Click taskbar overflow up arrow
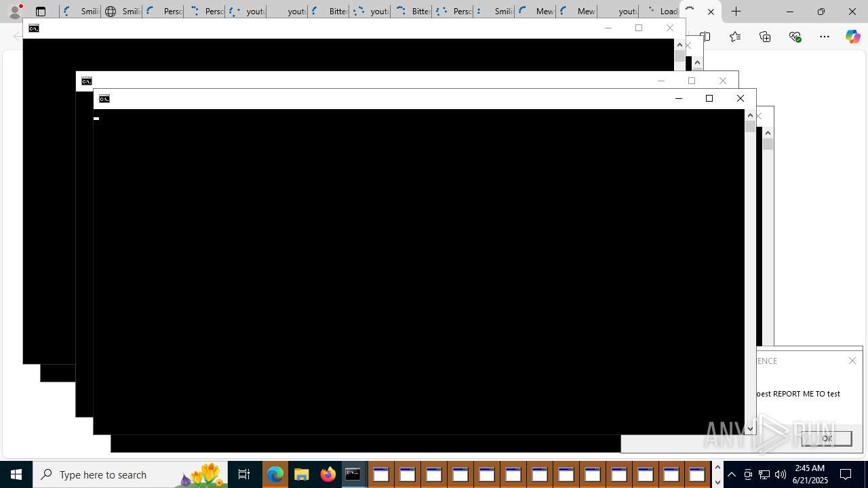The height and width of the screenshot is (488, 868). (717, 468)
